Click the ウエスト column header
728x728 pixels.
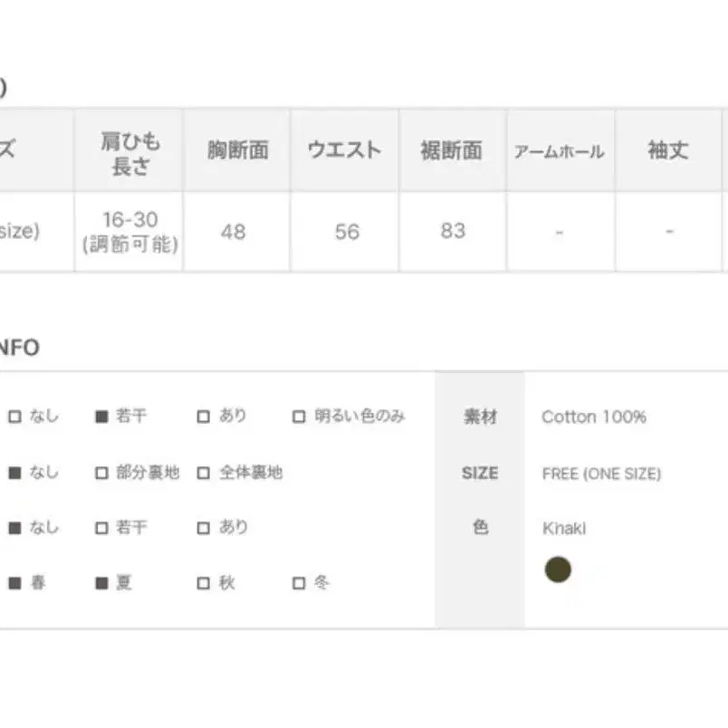point(344,150)
